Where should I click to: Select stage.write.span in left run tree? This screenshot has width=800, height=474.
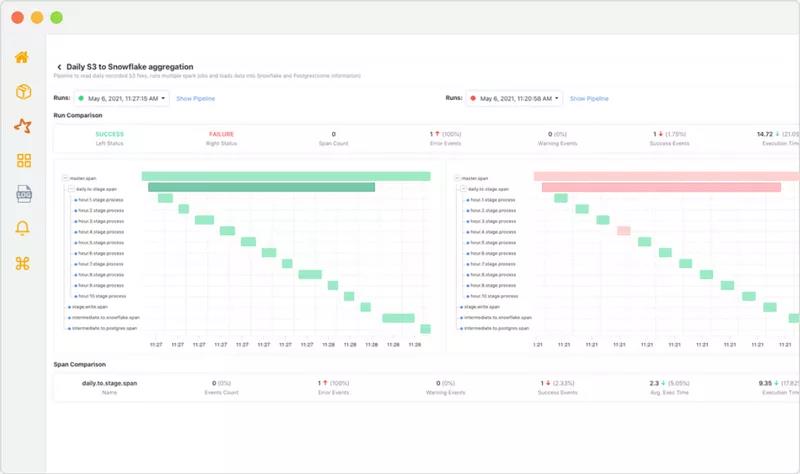coord(89,307)
